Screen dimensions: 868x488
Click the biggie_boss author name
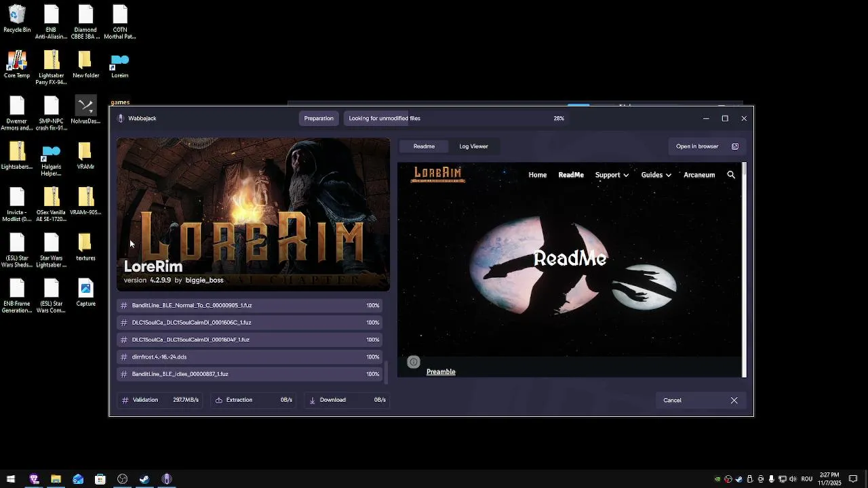tap(204, 280)
